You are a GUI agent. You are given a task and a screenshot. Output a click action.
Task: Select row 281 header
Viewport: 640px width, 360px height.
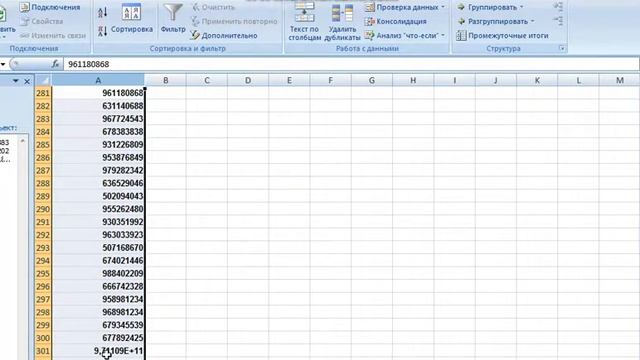(43, 93)
